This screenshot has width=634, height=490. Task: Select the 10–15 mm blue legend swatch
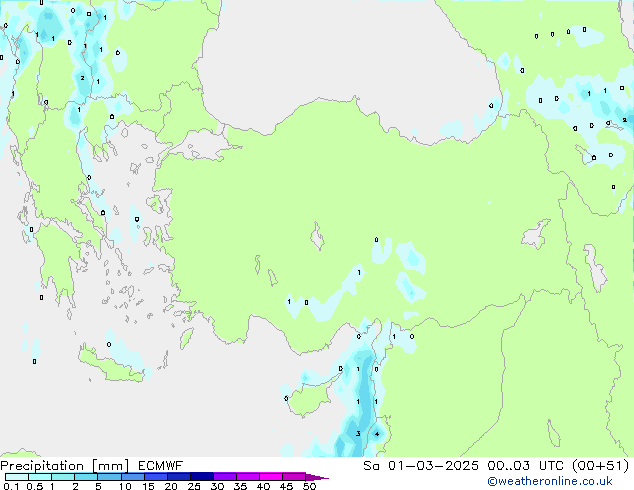[x=132, y=477]
